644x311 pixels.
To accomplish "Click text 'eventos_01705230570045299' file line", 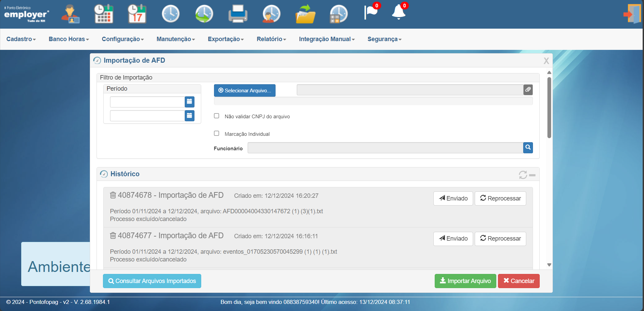I will pyautogui.click(x=223, y=252).
